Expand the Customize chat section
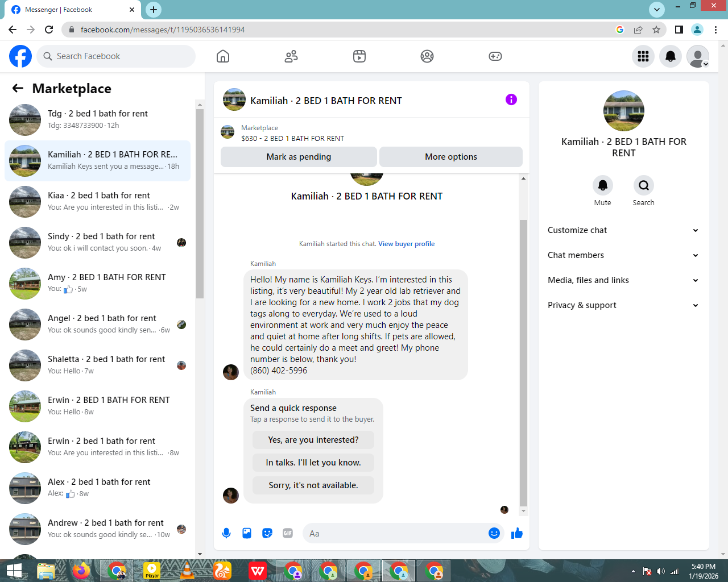 (x=623, y=230)
